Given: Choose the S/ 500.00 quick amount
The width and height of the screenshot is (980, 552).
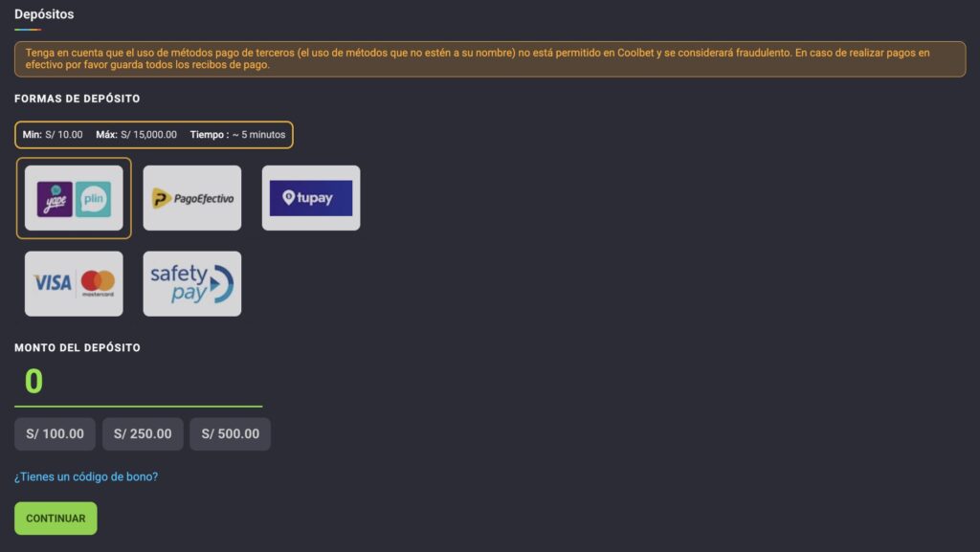Looking at the screenshot, I should (230, 434).
